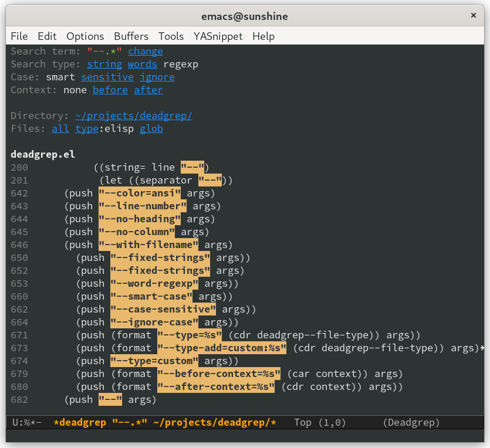
Task: Open the YASnippet menu
Action: click(x=218, y=36)
